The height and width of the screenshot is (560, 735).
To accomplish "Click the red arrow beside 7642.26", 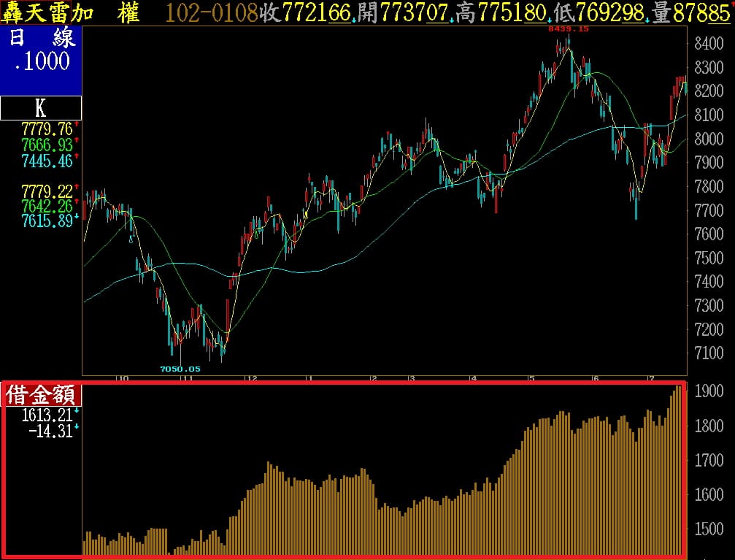I will 77,202.
